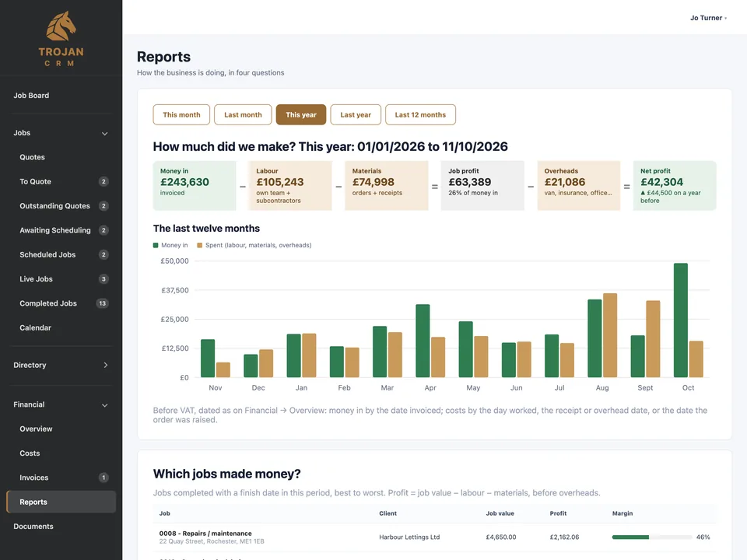Click the green Money in legend swatch
Screen dimensions: 747x560
tap(156, 245)
